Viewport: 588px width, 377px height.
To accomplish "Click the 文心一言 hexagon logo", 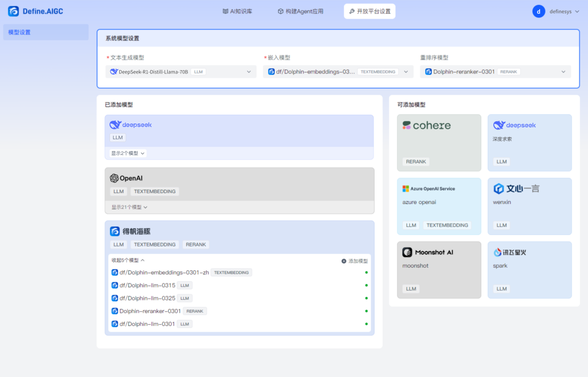I will pos(498,188).
